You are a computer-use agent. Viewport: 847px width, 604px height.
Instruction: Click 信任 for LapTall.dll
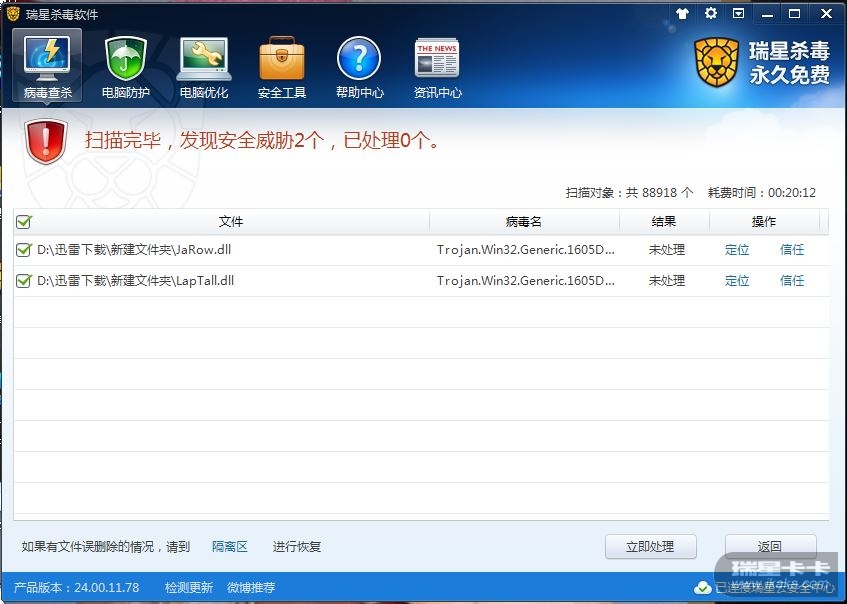tap(792, 281)
